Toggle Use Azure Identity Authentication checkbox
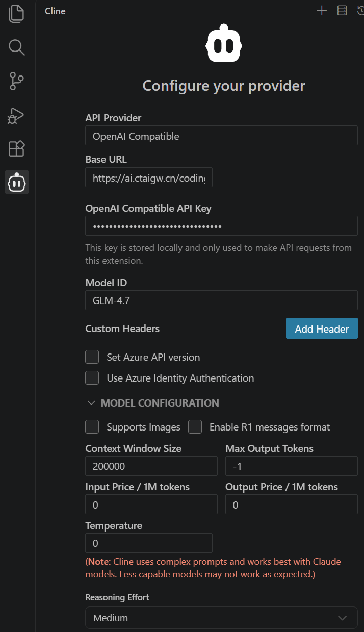 (92, 378)
